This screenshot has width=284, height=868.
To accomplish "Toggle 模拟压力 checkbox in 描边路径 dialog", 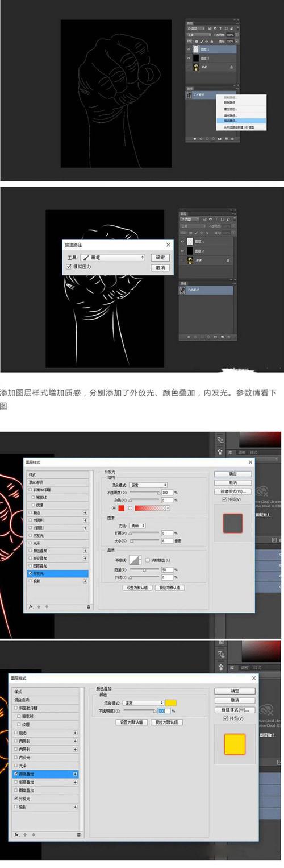I will click(69, 266).
